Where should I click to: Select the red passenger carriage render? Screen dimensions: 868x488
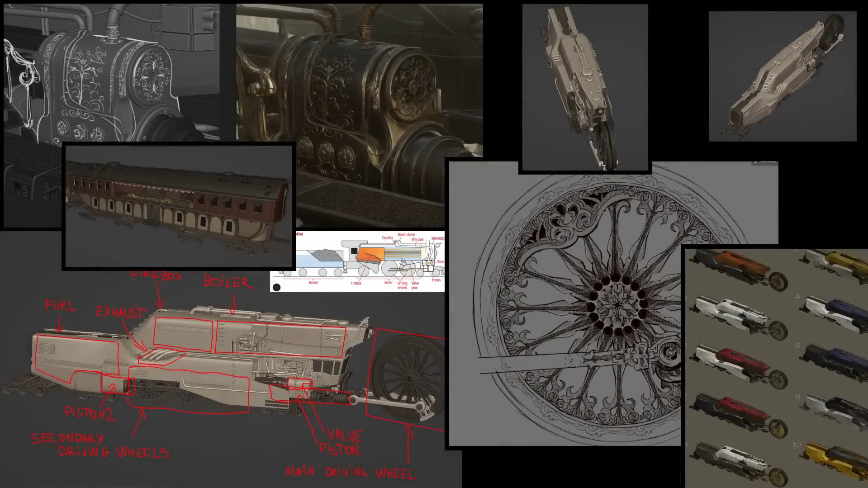(x=179, y=206)
